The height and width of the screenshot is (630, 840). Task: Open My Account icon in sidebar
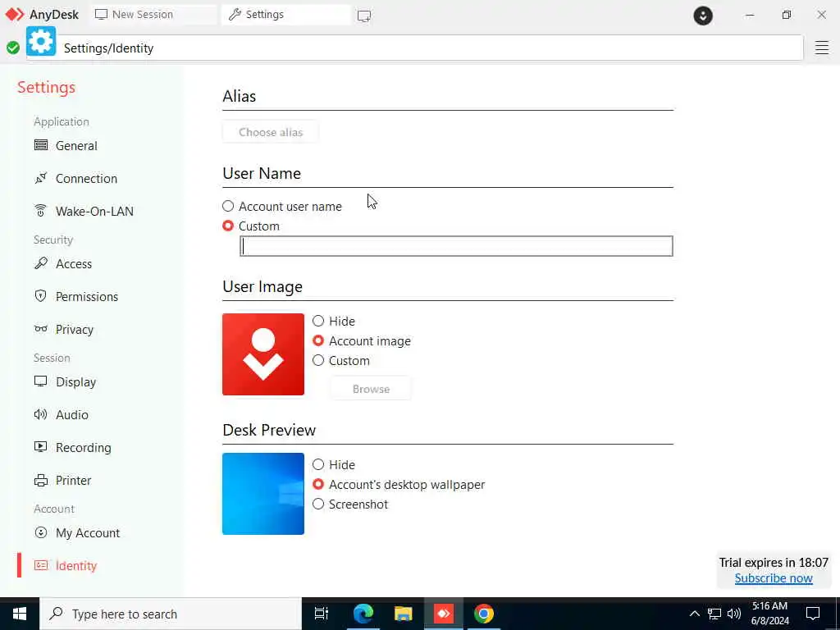(x=41, y=532)
